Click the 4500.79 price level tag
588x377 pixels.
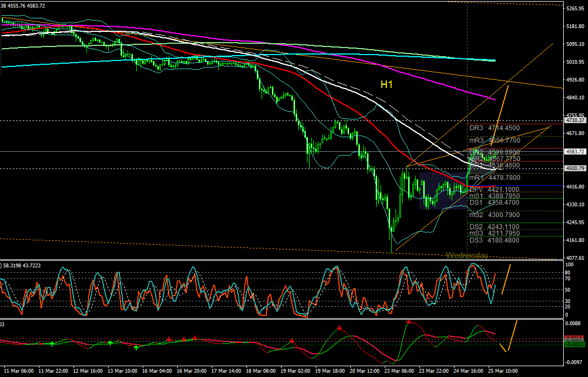coord(575,169)
